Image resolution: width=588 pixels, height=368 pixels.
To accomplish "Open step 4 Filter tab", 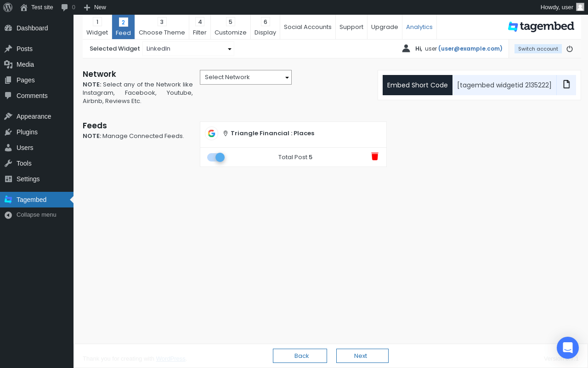I will (x=200, y=27).
